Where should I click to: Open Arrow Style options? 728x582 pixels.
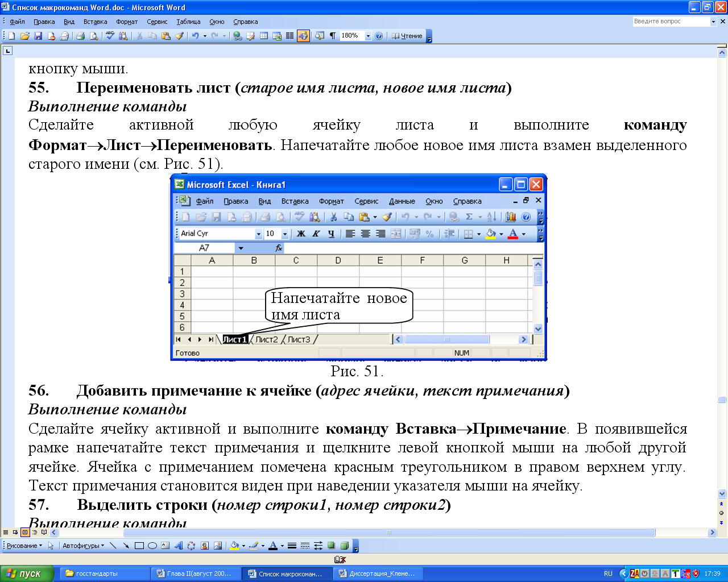click(x=318, y=546)
